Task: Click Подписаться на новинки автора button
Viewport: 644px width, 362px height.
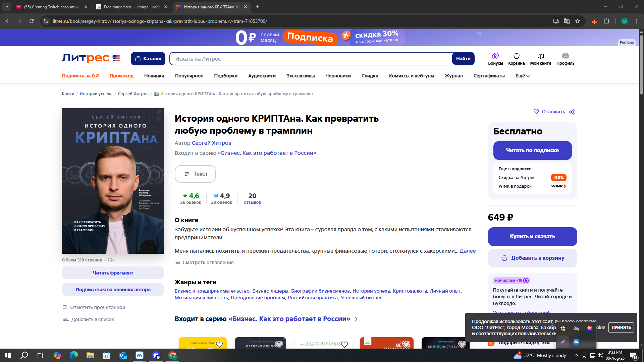Action: point(113,290)
